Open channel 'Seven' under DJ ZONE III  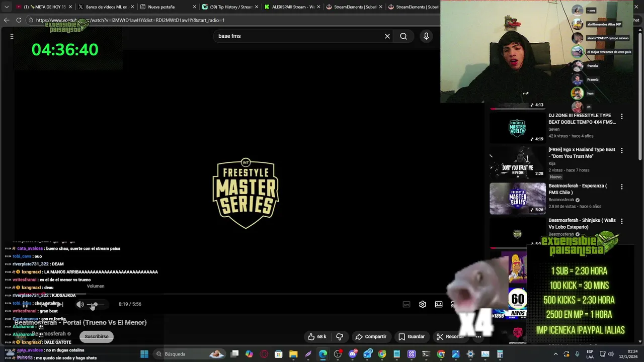click(x=554, y=129)
